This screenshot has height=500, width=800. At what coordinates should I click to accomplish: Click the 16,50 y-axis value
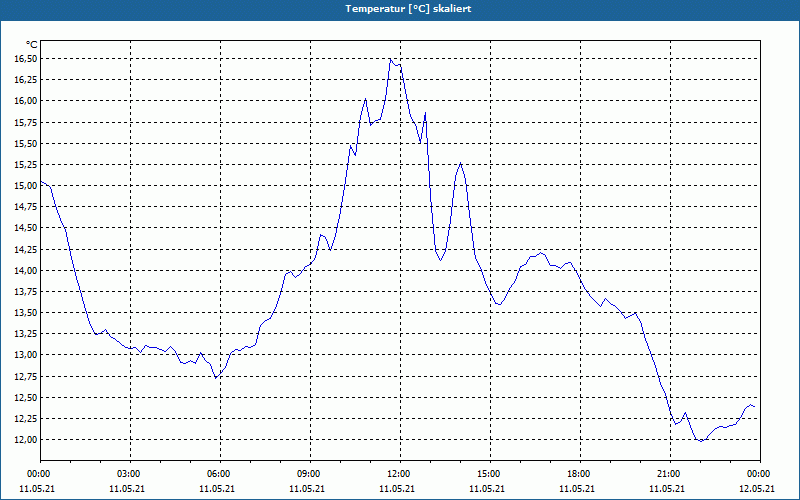(26, 59)
